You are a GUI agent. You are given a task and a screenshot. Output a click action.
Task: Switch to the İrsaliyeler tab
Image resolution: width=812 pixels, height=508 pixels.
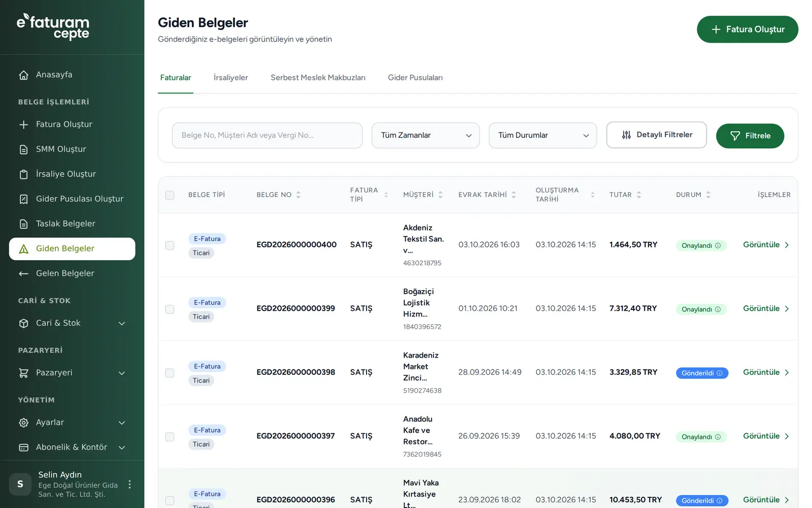[x=231, y=78]
